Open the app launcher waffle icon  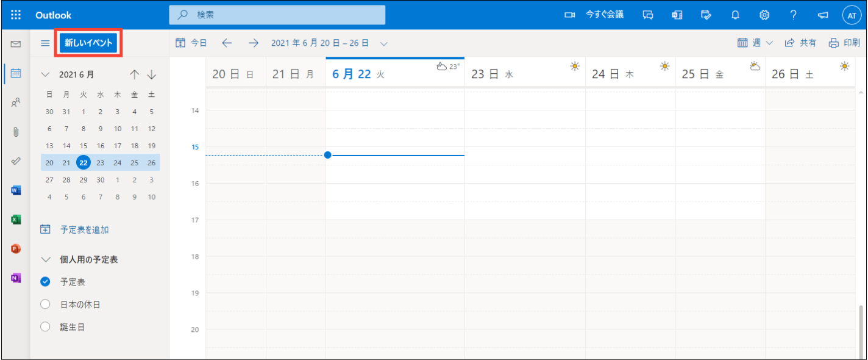[x=16, y=15]
